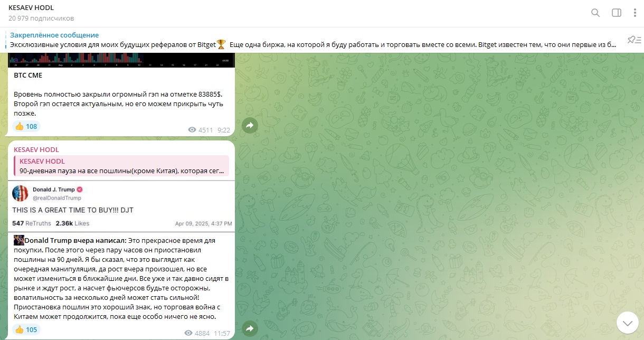The height and width of the screenshot is (340, 644).
Task: Open the three-dot channel menu
Action: 635,13
